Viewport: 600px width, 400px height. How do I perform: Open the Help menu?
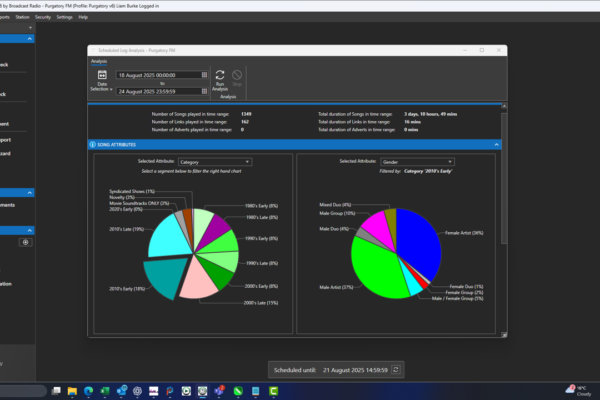[x=83, y=17]
